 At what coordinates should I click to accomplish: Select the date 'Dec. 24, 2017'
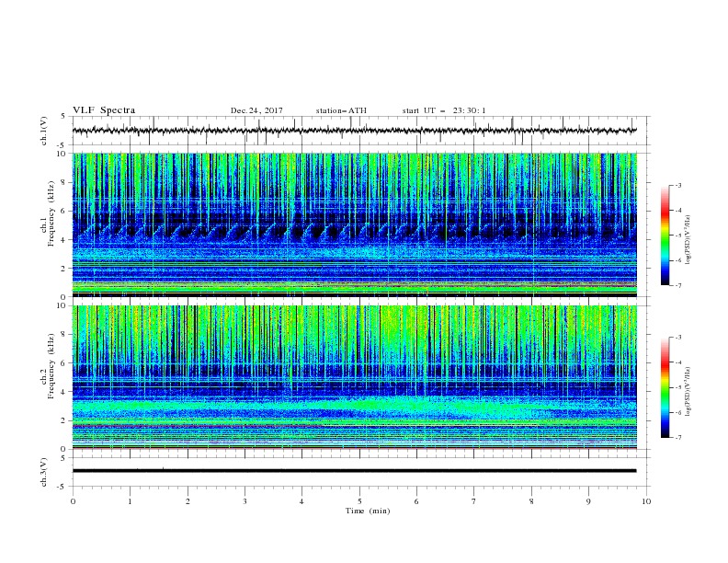[x=256, y=110]
